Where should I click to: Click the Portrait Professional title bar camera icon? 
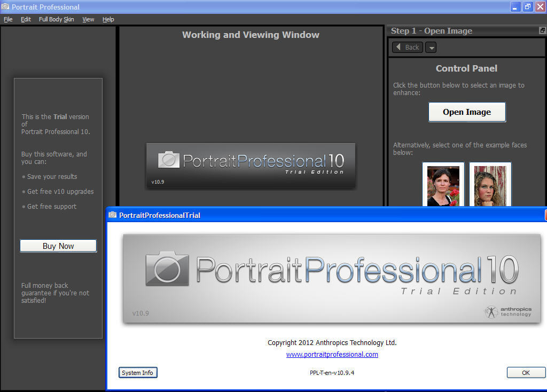5,6
